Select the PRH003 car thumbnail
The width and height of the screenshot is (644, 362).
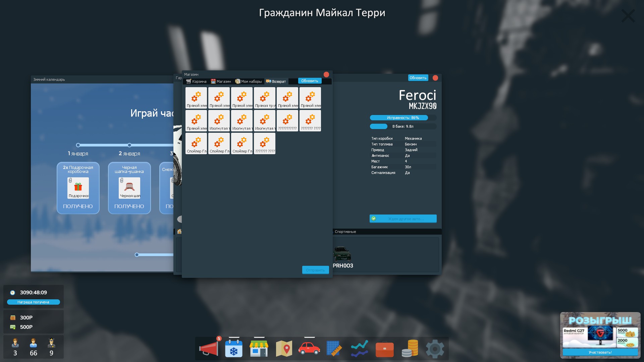[342, 254]
